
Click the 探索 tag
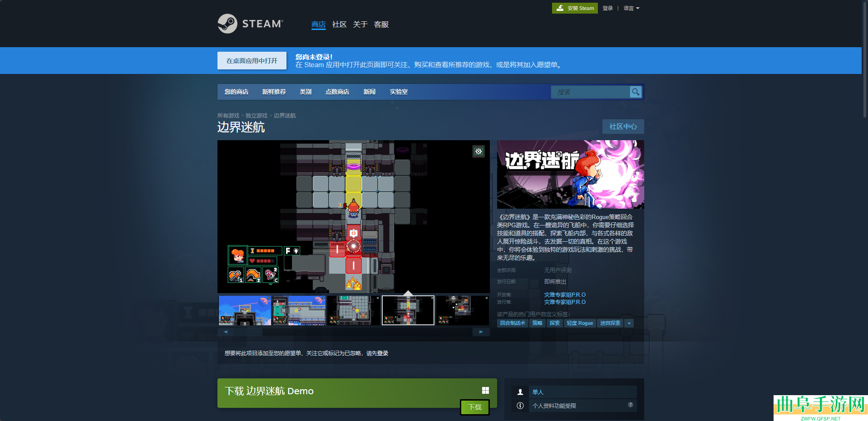(555, 323)
